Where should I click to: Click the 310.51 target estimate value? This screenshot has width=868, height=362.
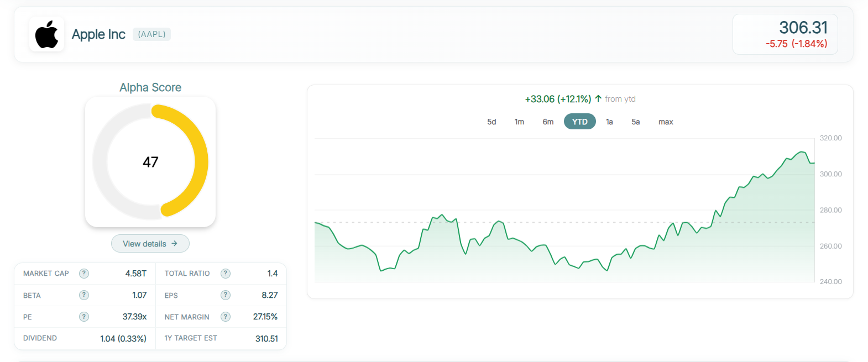click(x=266, y=338)
